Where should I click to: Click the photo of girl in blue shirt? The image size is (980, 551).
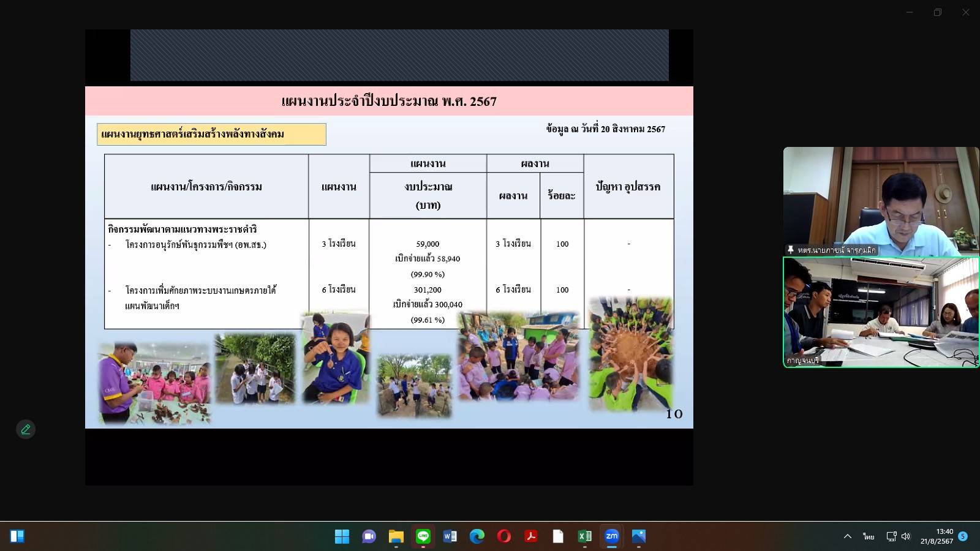336,358
